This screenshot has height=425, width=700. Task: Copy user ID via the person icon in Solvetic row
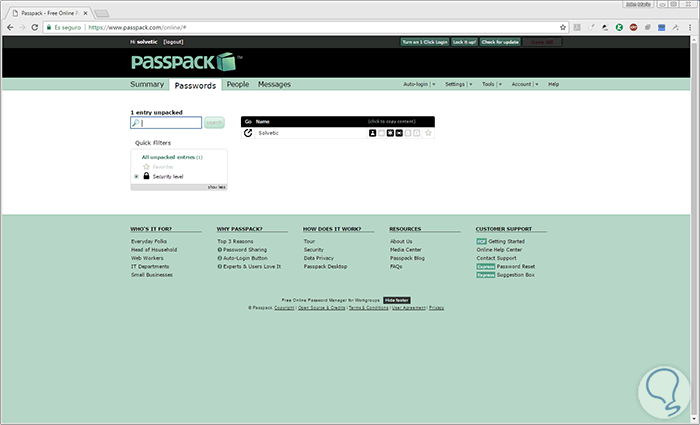(x=372, y=133)
